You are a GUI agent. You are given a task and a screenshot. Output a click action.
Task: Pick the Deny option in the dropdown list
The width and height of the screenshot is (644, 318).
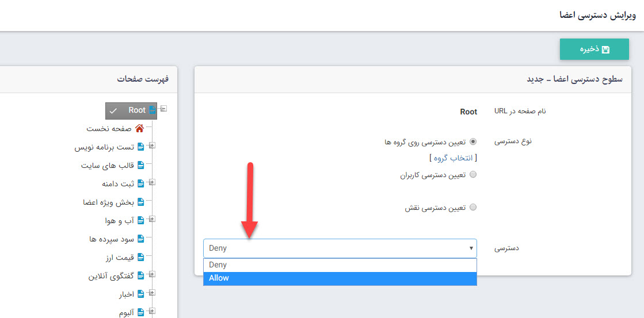[340, 265]
